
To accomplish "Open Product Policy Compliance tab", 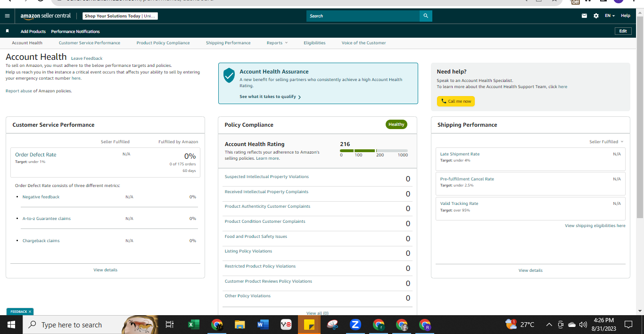I will (x=163, y=43).
